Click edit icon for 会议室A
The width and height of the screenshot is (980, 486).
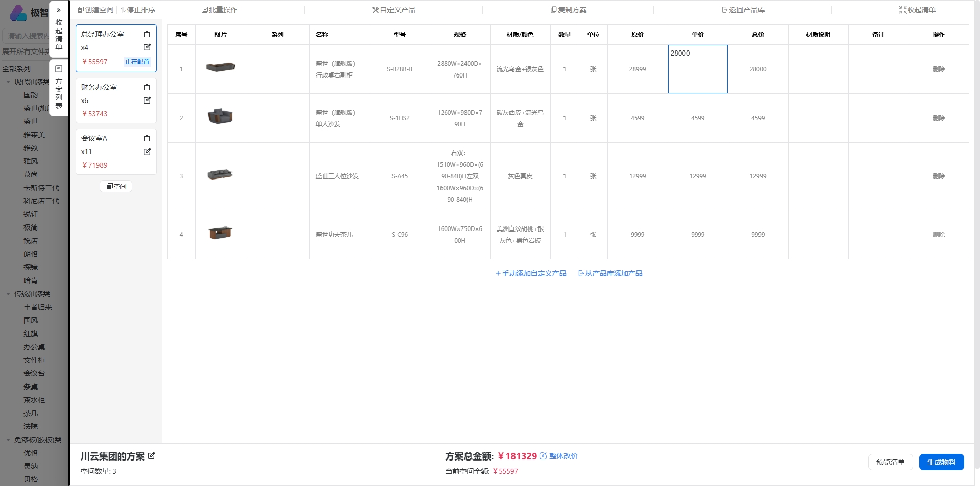(147, 151)
